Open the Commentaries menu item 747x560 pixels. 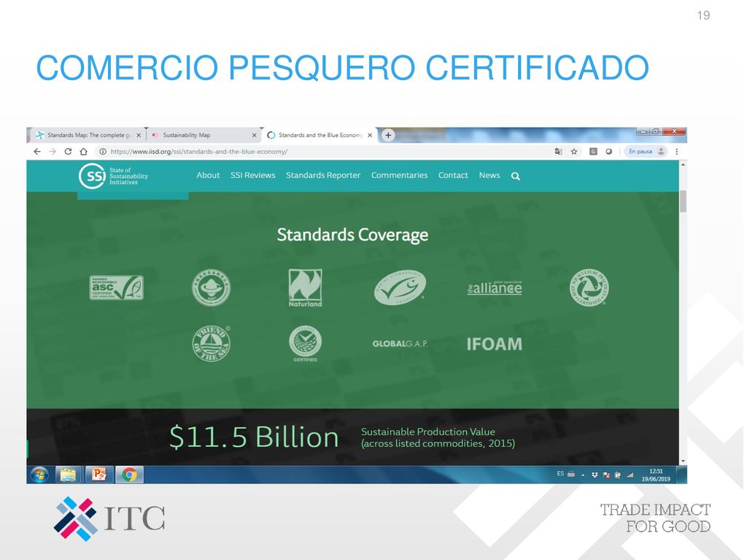coord(399,175)
